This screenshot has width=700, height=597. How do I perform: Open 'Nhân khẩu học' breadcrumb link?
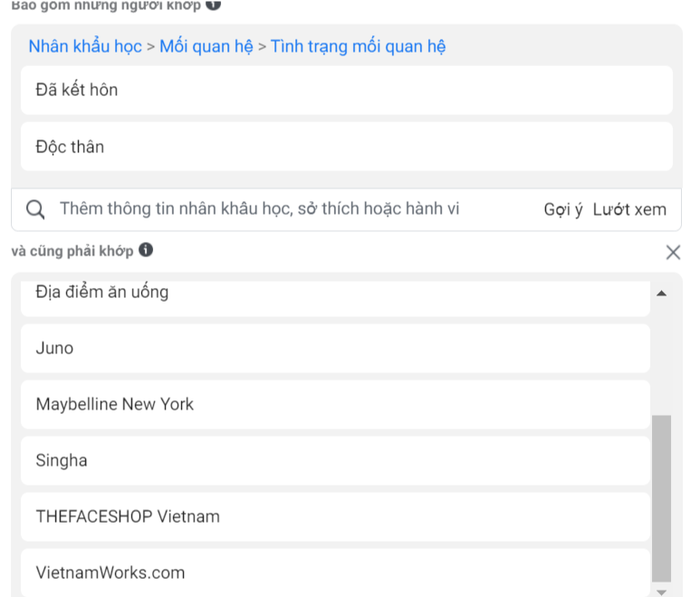(x=85, y=46)
